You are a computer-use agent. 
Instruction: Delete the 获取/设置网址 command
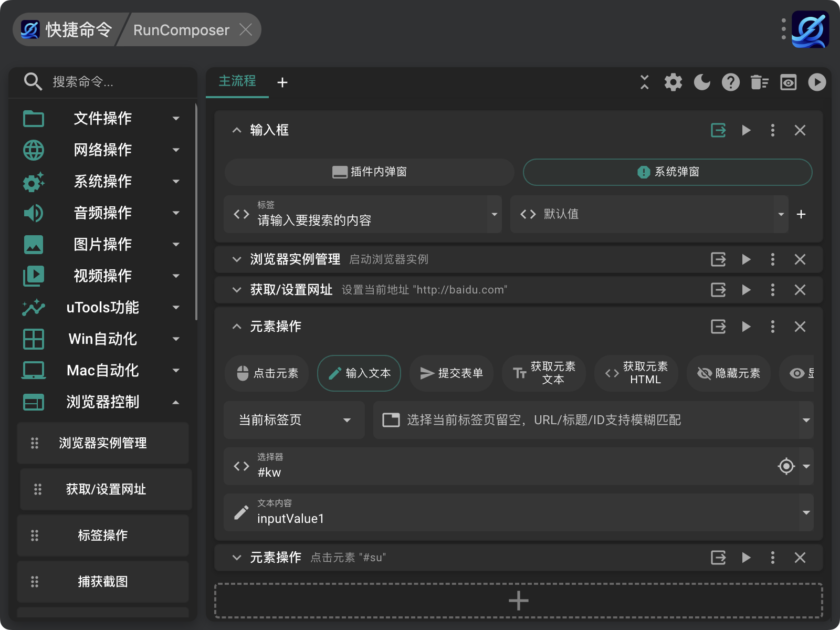tap(800, 290)
